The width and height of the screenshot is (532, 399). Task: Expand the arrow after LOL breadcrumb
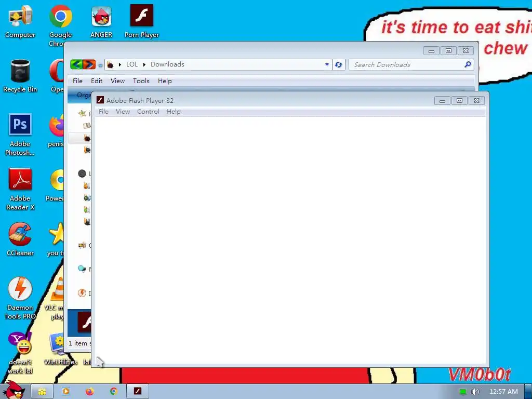click(144, 64)
